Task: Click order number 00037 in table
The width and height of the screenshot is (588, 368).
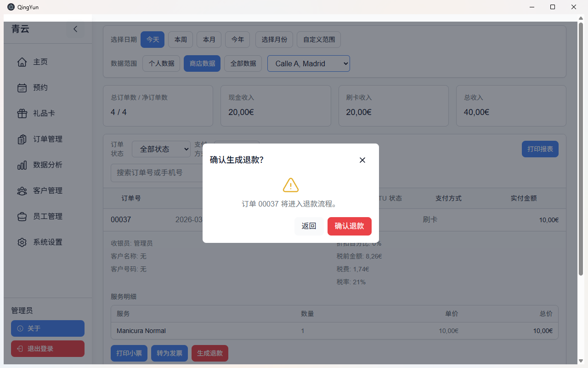Action: [x=121, y=220]
